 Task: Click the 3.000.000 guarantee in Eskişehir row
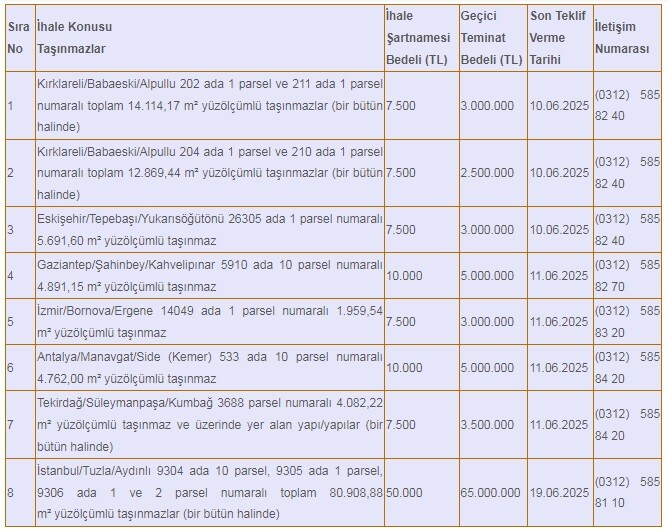click(x=487, y=230)
